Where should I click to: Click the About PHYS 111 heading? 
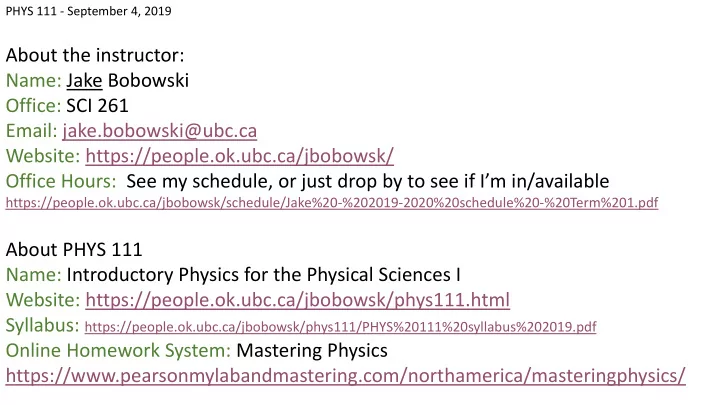74,250
